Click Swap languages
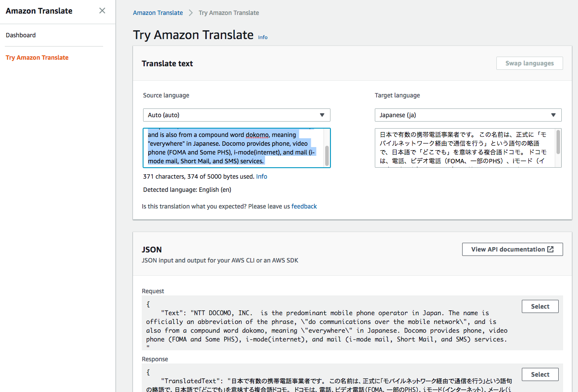The image size is (578, 392). [x=529, y=63]
